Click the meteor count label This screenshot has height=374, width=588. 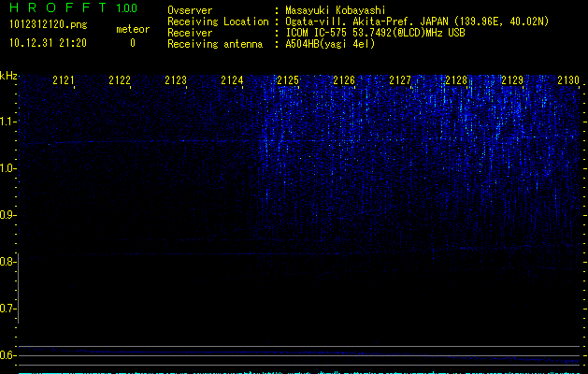(x=133, y=29)
